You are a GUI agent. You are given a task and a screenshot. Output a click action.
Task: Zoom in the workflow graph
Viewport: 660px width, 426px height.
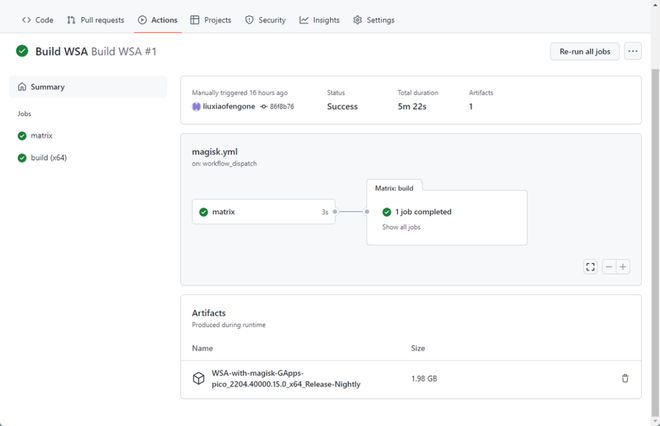tap(623, 267)
